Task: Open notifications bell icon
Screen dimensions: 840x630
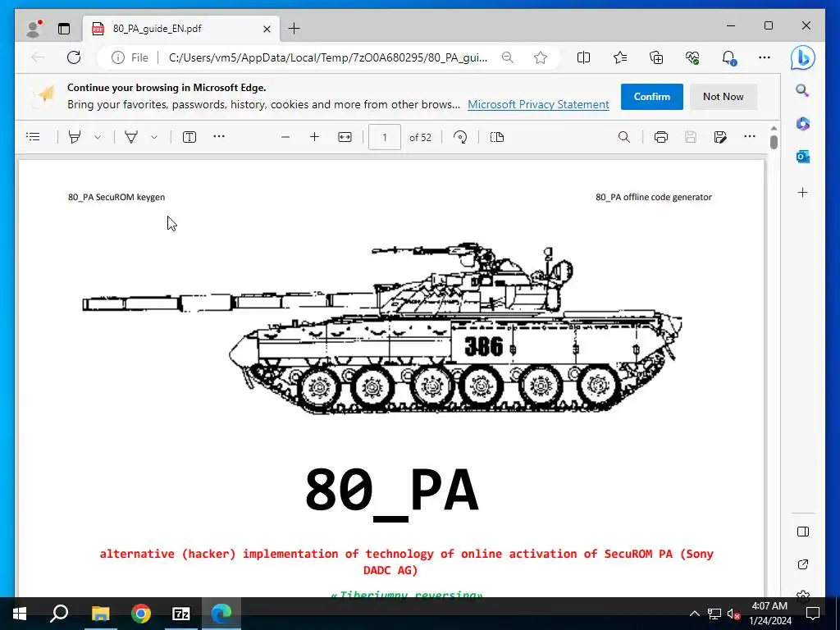Action: pos(728,57)
